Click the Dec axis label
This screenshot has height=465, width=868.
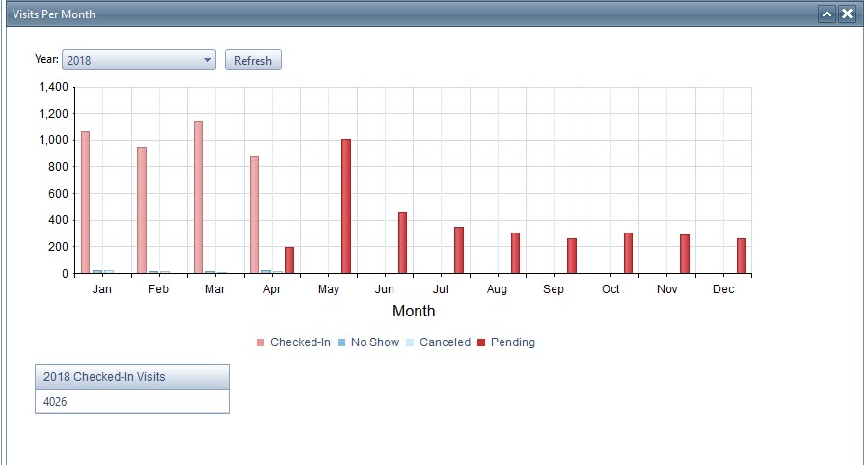723,289
